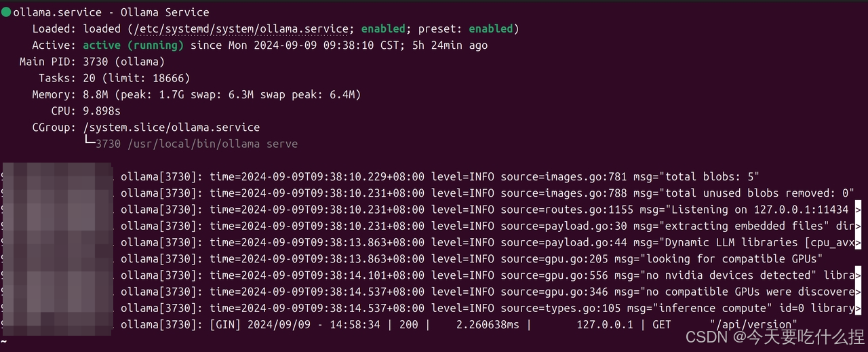Image resolution: width=868 pixels, height=352 pixels.
Task: Click the truncation arrow on Listening line
Action: tap(858, 210)
